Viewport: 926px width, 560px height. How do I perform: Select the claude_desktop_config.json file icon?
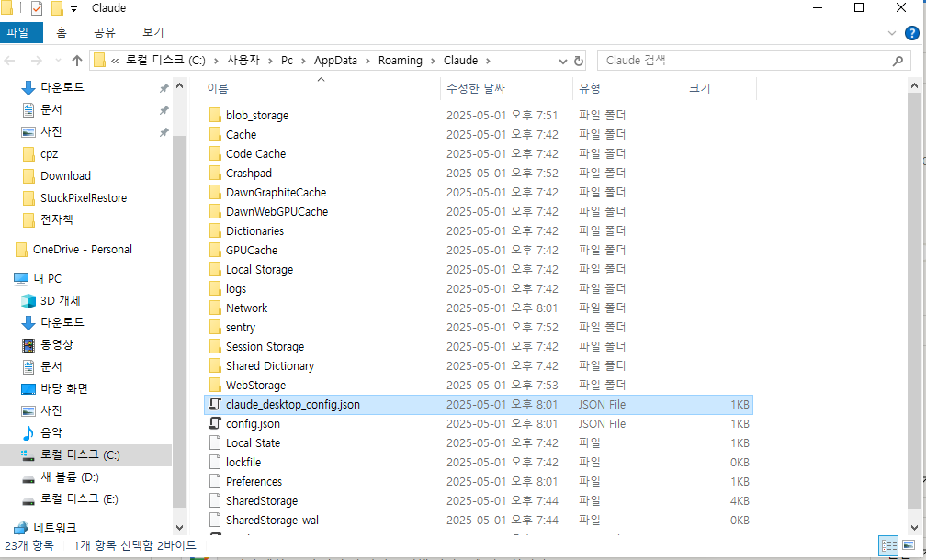click(215, 404)
